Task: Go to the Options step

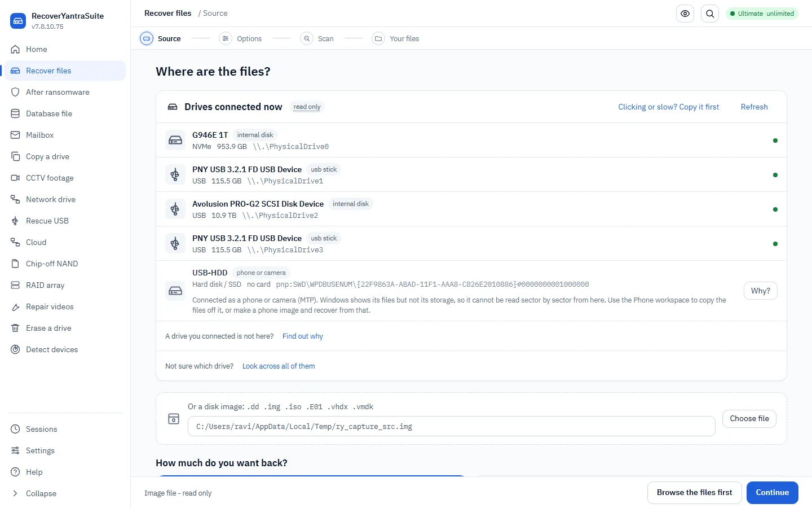Action: tap(241, 38)
